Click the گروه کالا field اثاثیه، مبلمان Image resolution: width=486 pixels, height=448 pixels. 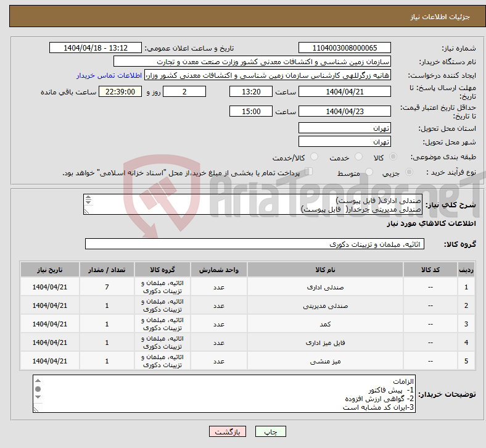coord(255,244)
